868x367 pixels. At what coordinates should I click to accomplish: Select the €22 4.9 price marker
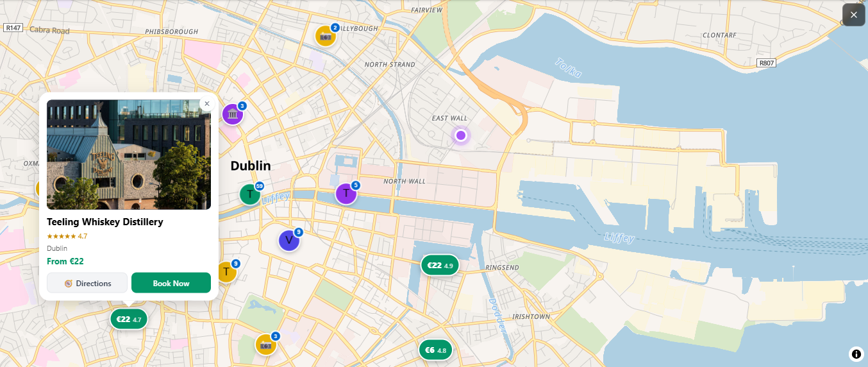pos(440,265)
